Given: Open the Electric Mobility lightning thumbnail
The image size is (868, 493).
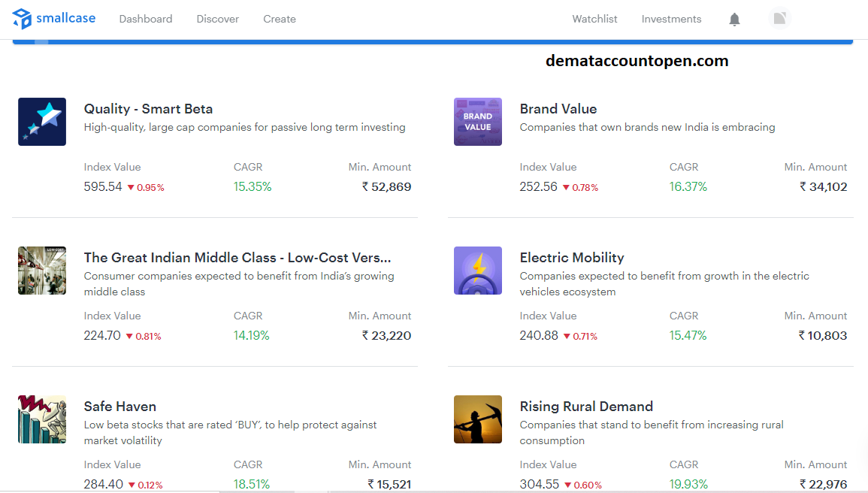Looking at the screenshot, I should [x=478, y=271].
